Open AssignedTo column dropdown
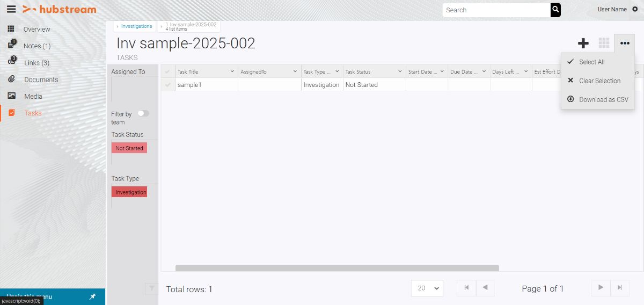 tap(295, 71)
